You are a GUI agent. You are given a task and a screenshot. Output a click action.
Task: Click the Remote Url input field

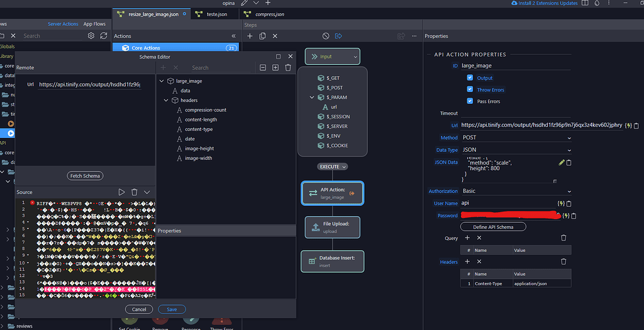click(x=89, y=84)
